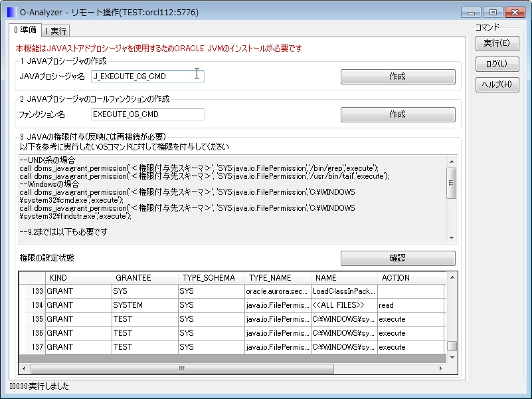Select row header 134
The width and height of the screenshot is (532, 399).
(x=33, y=305)
